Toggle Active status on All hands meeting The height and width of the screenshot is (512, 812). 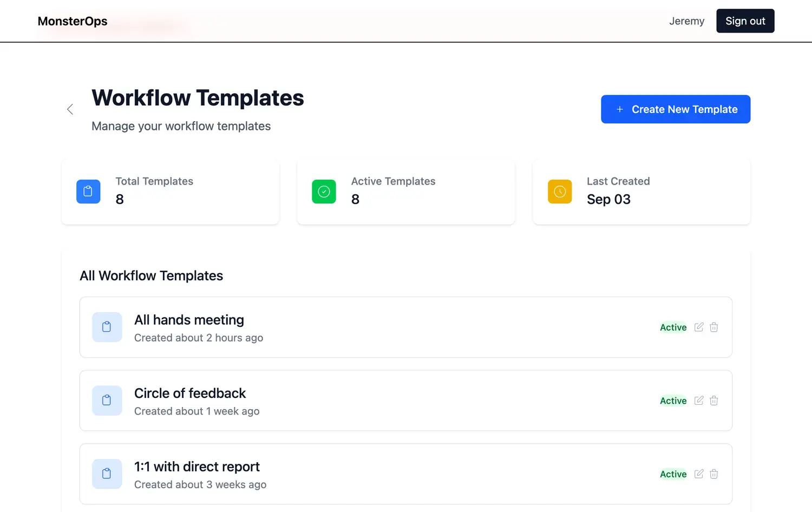673,327
